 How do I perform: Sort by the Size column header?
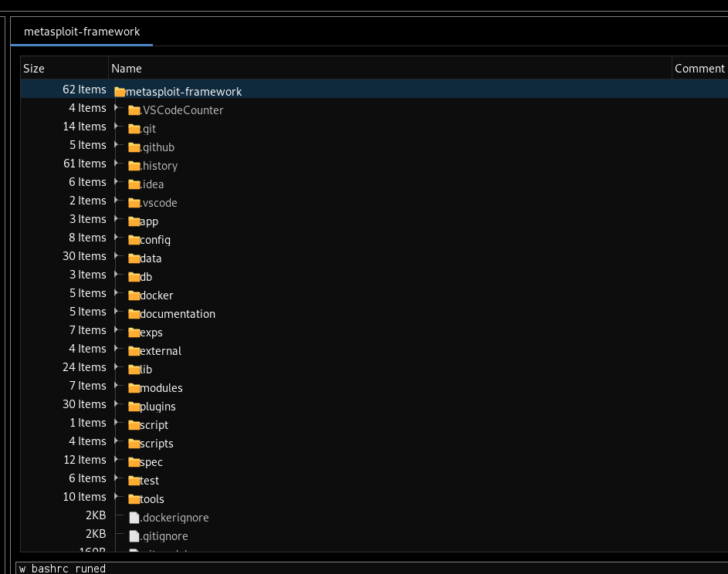65,68
